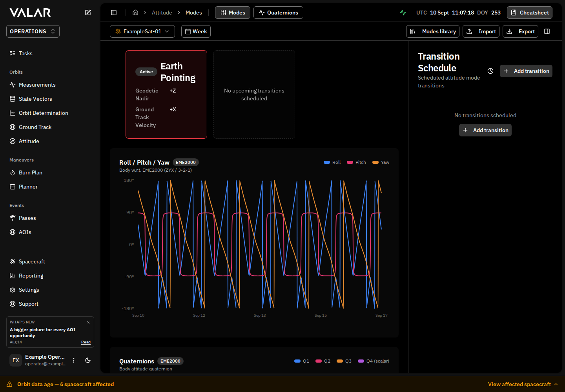Toggle the left sidebar panel icon

click(x=114, y=13)
